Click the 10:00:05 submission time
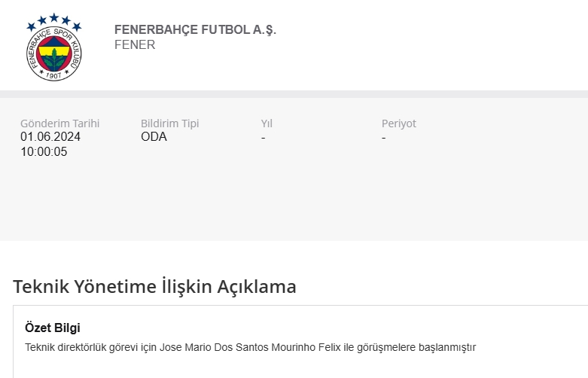Image resolution: width=588 pixels, height=378 pixels. (x=44, y=151)
